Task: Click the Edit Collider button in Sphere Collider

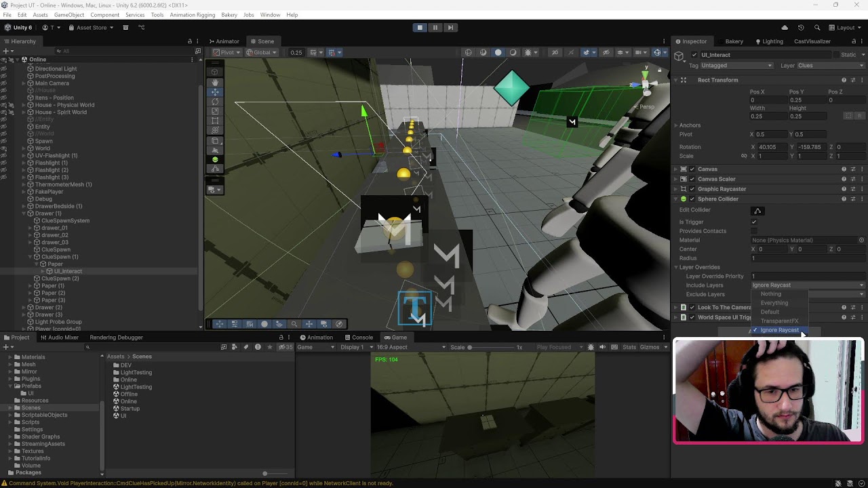Action: pyautogui.click(x=758, y=210)
